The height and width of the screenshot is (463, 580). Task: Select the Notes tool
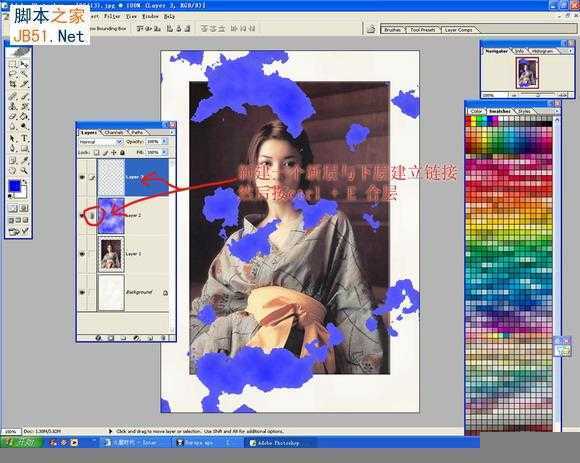point(13,160)
